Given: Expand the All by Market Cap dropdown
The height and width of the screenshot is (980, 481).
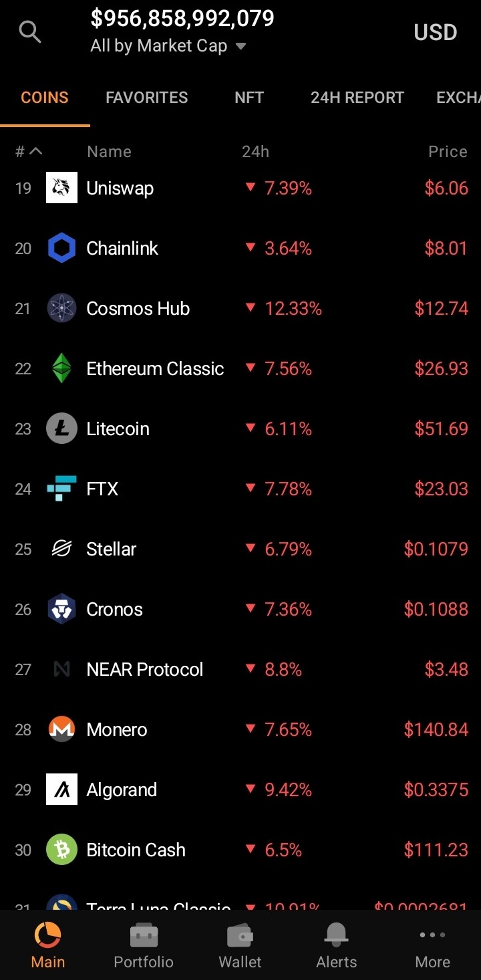Looking at the screenshot, I should 168,46.
